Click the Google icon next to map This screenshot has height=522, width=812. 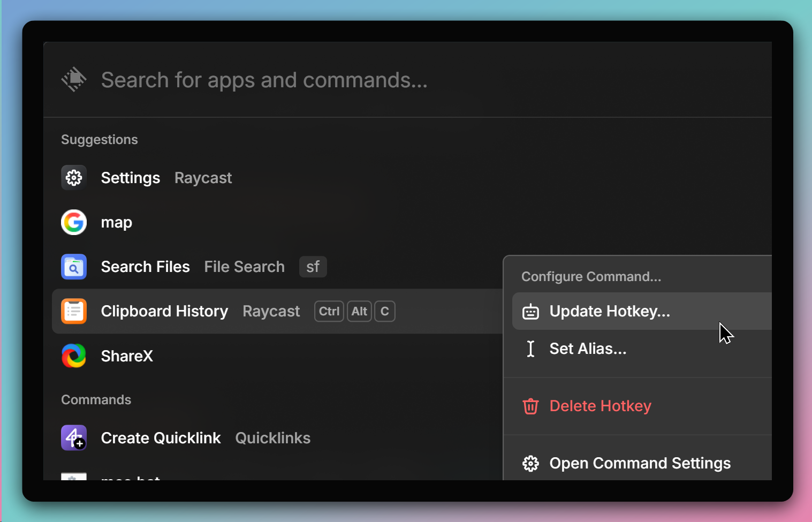click(x=74, y=222)
